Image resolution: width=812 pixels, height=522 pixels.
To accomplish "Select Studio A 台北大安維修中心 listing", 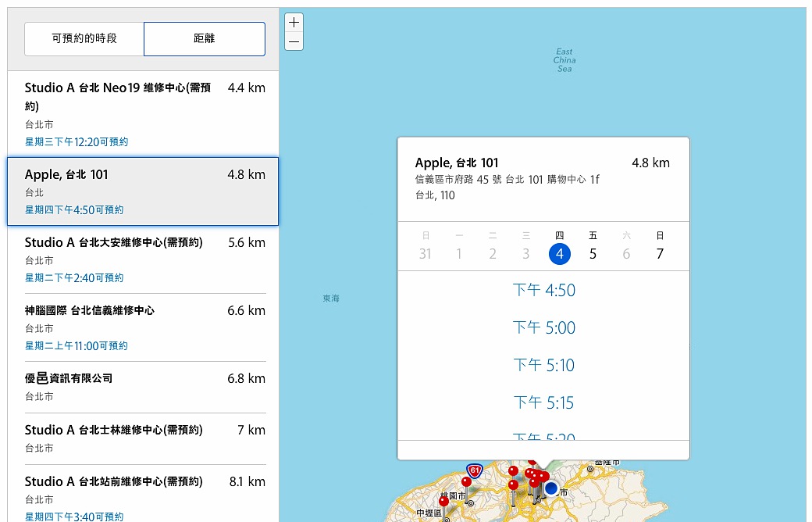I will pyautogui.click(x=143, y=259).
